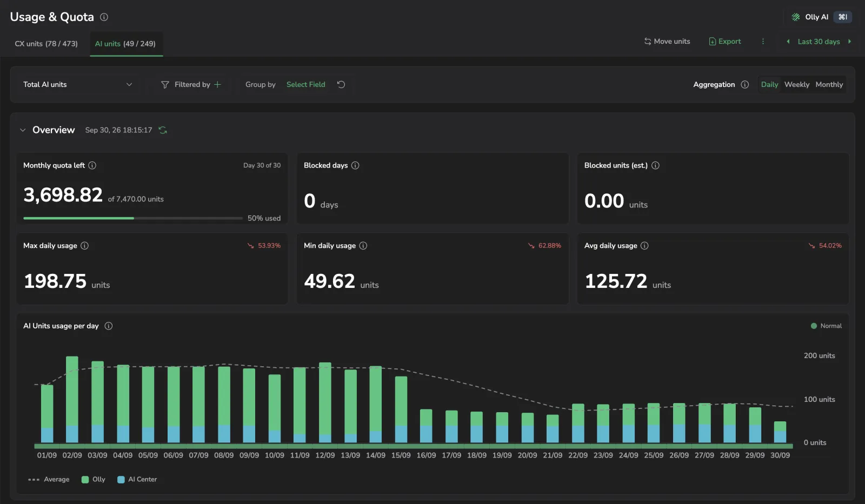Screen dimensions: 865x504
Task: Click the AI Units usage per day info icon
Action: click(109, 326)
